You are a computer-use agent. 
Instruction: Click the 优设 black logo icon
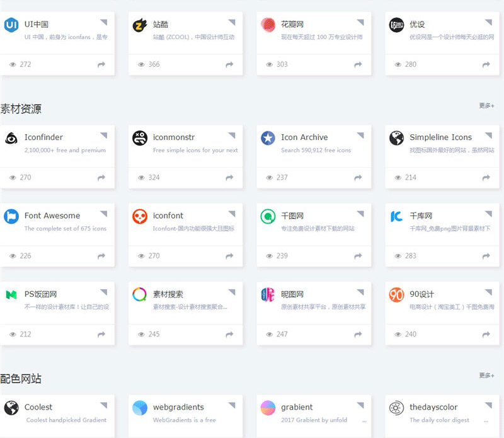point(397,25)
